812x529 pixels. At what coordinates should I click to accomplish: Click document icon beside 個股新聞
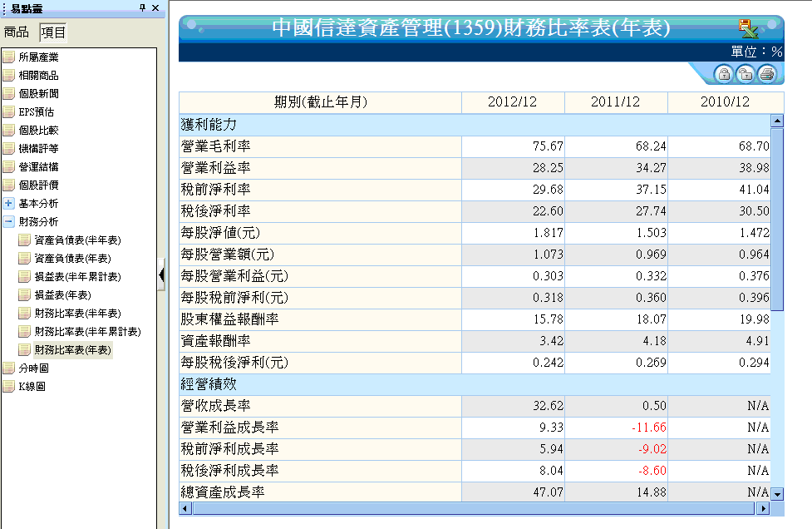(9, 93)
